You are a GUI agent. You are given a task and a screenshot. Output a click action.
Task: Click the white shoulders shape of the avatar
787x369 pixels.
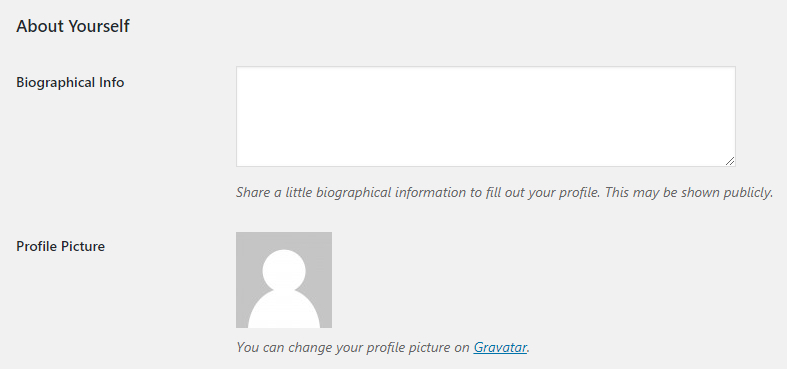pos(284,311)
